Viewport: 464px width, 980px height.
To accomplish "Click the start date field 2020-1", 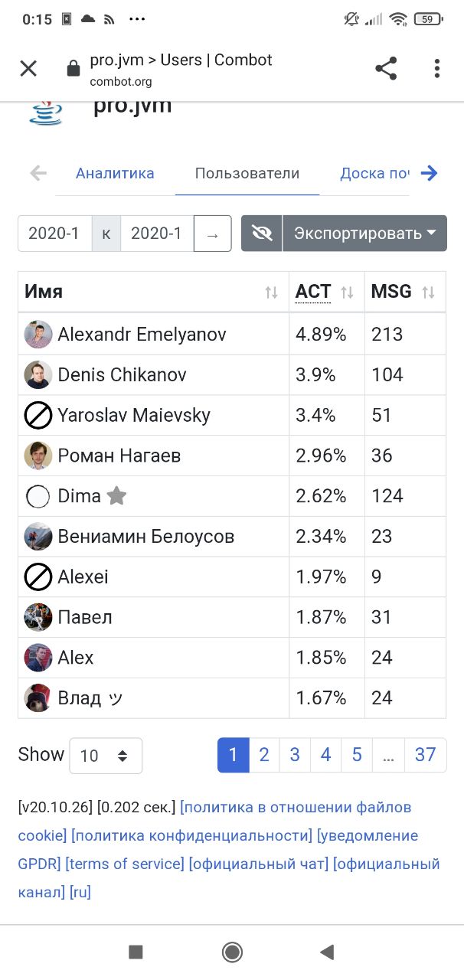I will tap(54, 233).
